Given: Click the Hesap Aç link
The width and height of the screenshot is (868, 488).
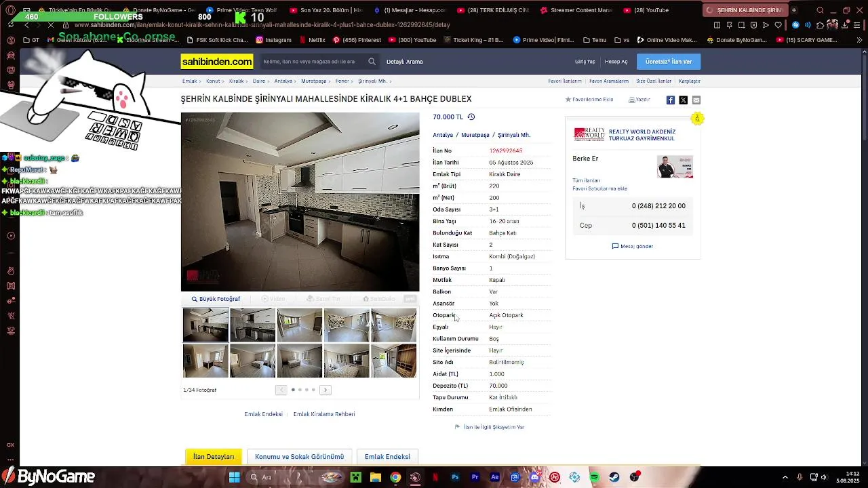Looking at the screenshot, I should point(616,62).
